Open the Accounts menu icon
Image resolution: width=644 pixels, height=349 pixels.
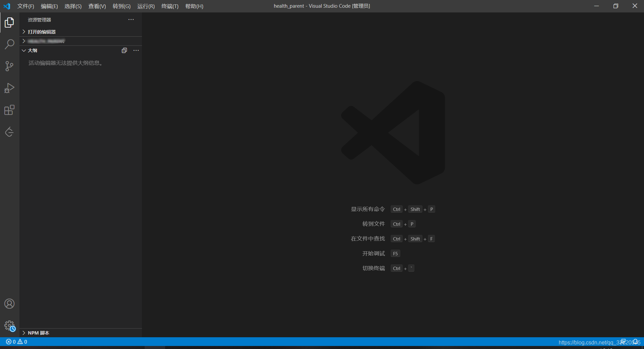tap(9, 304)
